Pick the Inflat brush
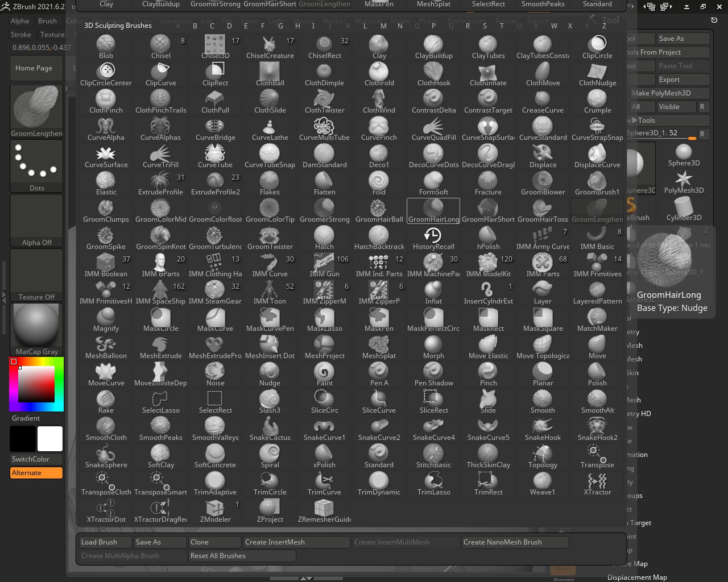728x582 pixels. (x=433, y=293)
